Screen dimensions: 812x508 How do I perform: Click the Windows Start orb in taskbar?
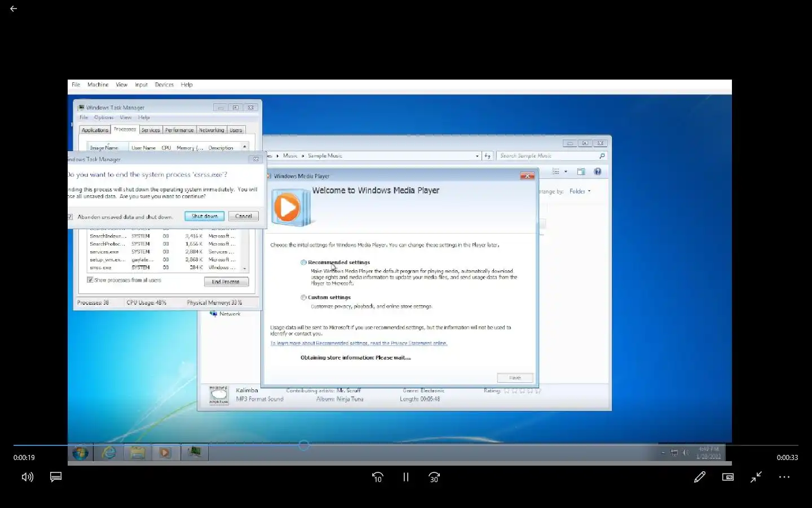tap(80, 453)
